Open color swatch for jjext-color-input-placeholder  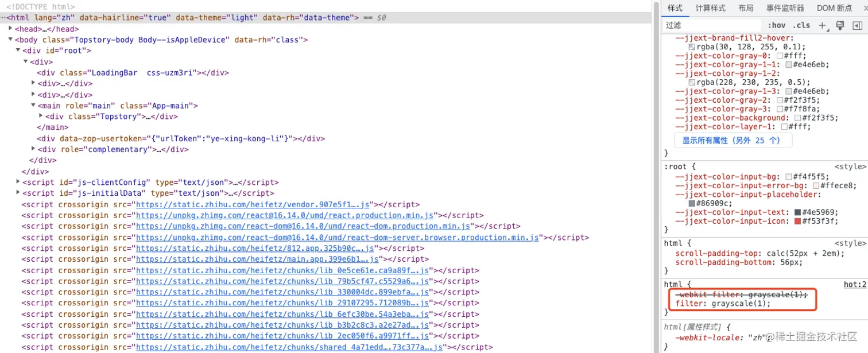pyautogui.click(x=692, y=204)
